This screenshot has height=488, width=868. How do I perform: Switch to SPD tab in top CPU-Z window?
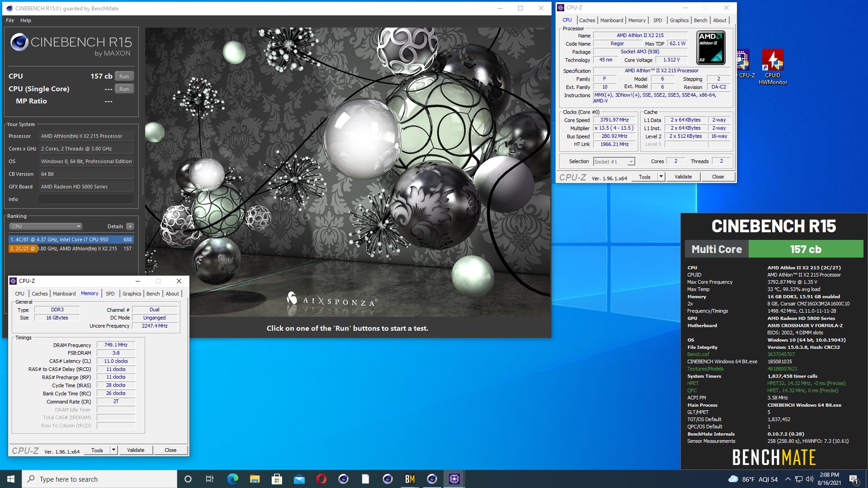click(x=658, y=20)
